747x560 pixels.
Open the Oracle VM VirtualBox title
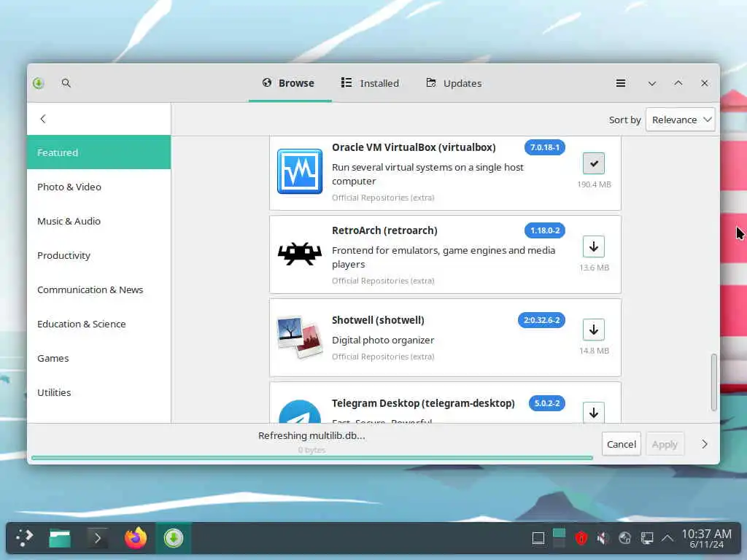[x=414, y=147]
